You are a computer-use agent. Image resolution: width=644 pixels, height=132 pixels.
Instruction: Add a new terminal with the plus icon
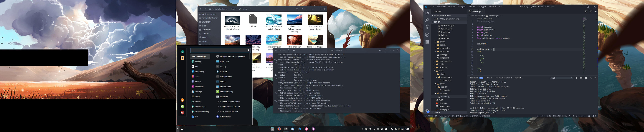tap(576, 78)
